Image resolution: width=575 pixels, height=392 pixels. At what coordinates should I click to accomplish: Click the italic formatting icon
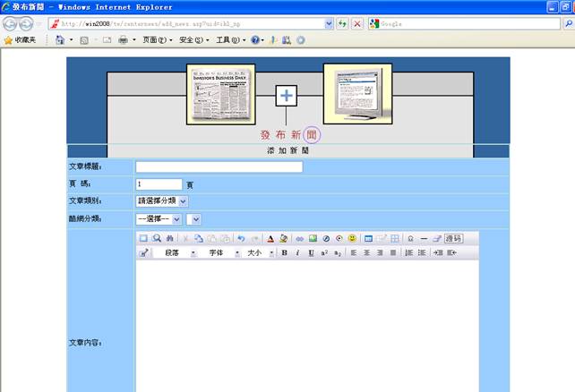(x=297, y=253)
